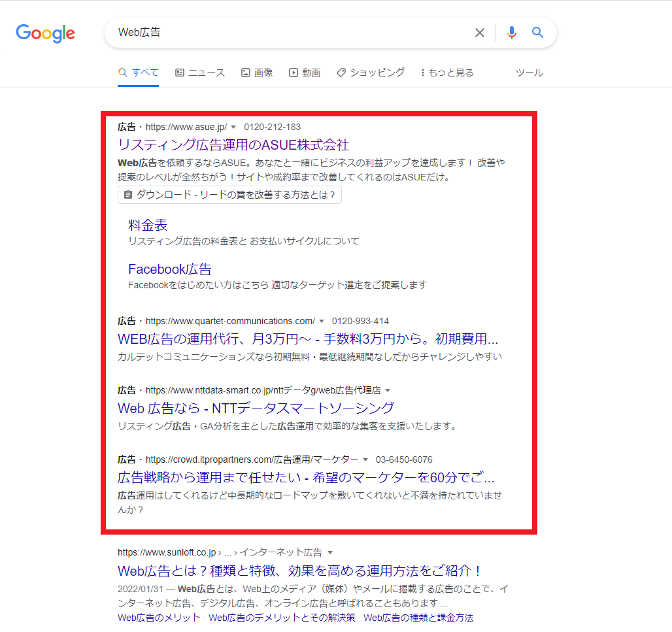Jump to Web広告のメリット section link
The width and height of the screenshot is (672, 632).
(x=159, y=618)
